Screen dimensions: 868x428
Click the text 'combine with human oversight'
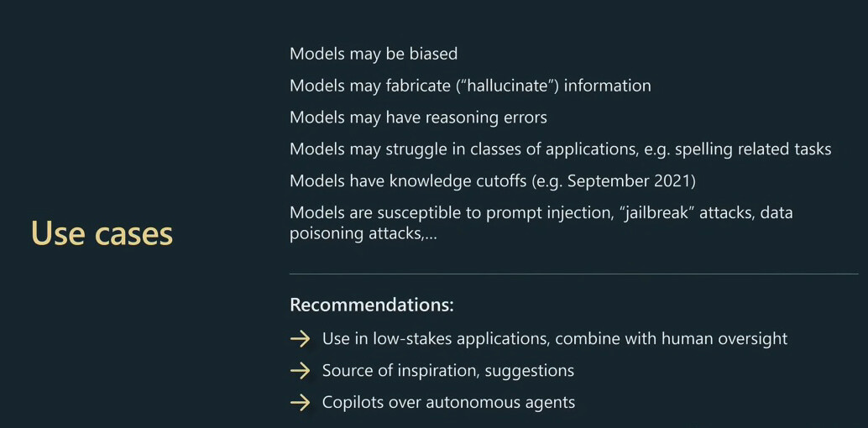pos(672,339)
